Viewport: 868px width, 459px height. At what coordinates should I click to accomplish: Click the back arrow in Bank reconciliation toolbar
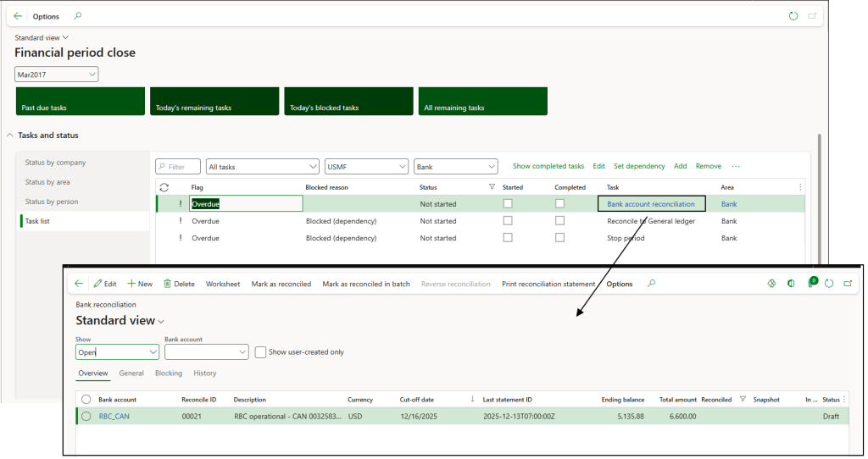[79, 284]
